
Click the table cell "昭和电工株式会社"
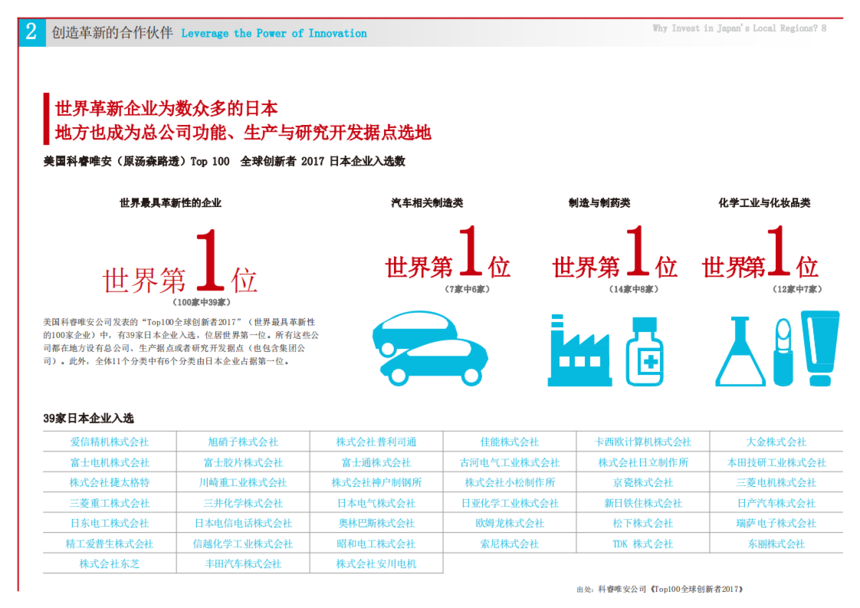[376, 543]
